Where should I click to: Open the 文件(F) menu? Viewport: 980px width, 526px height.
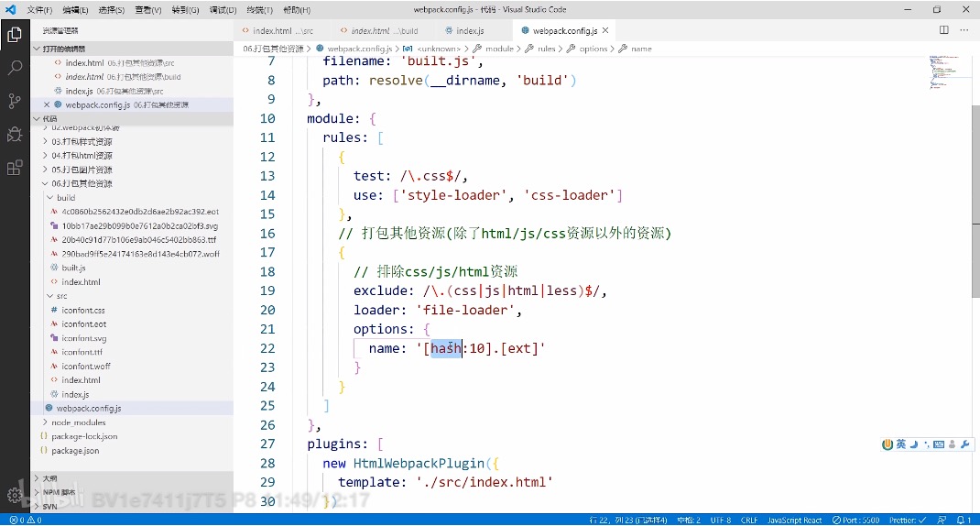click(39, 10)
